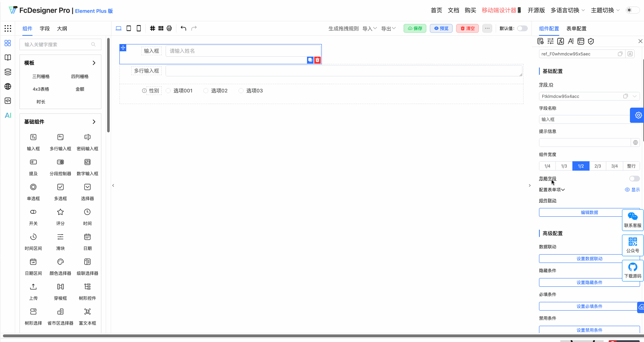Collapse the 基础组件 section
The image size is (644, 342).
(x=94, y=122)
